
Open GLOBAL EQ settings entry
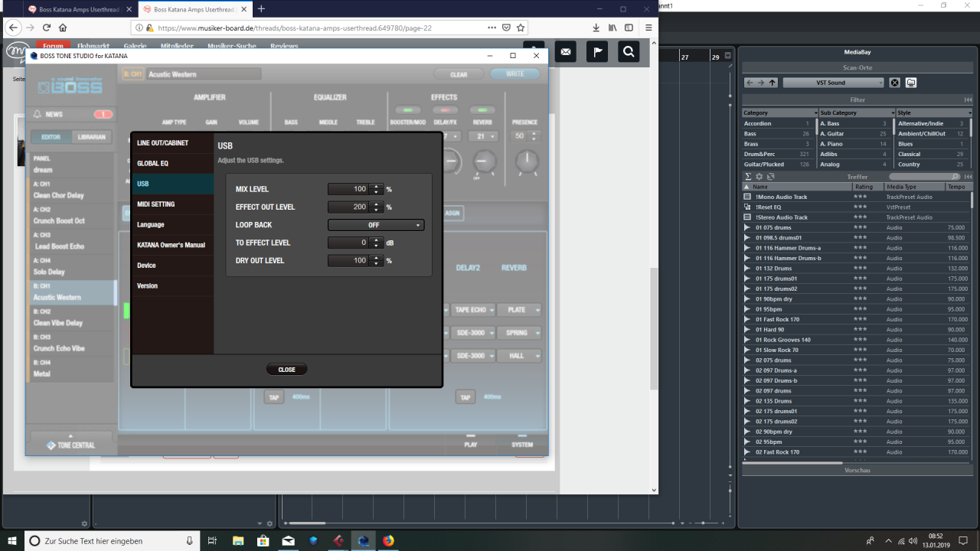click(x=173, y=163)
